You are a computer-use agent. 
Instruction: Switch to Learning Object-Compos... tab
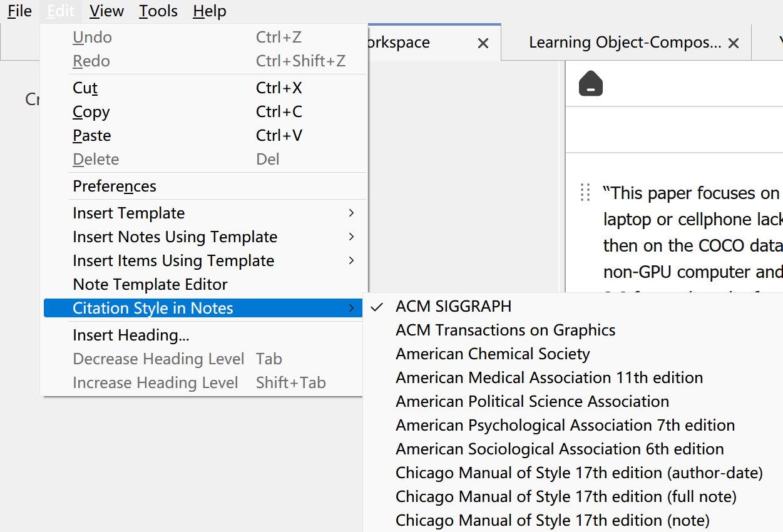[625, 43]
